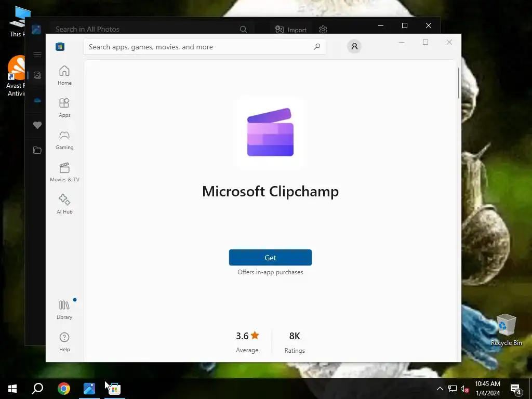Viewport: 532px width, 399px height.
Task: Click the network tray icon
Action: (453, 389)
